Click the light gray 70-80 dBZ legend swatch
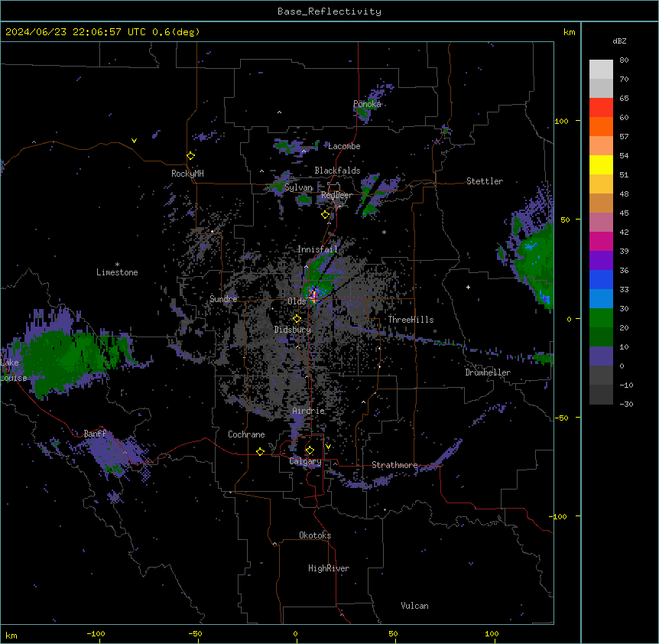The width and height of the screenshot is (659, 644). (601, 69)
